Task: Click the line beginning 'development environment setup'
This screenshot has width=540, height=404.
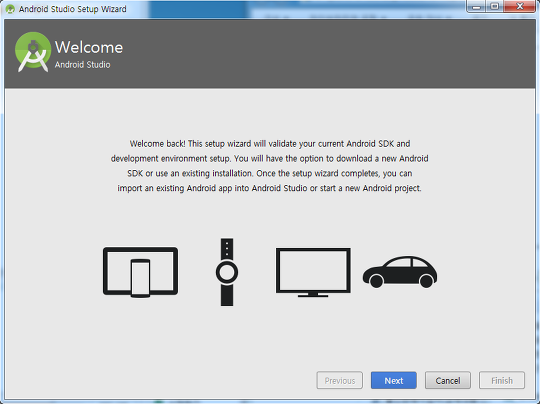Action: pos(270,158)
